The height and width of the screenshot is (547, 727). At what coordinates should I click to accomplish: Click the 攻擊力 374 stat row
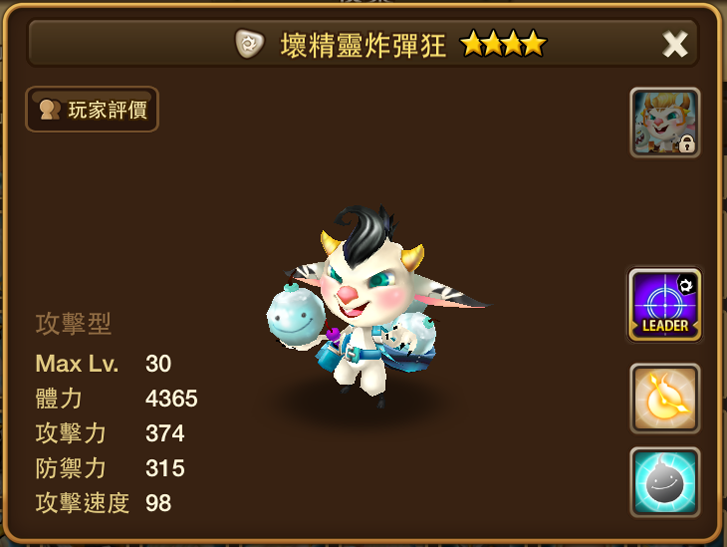110,433
